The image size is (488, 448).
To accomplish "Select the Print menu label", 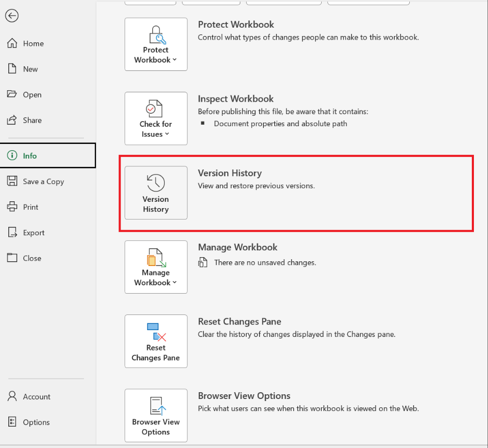I will [x=30, y=207].
